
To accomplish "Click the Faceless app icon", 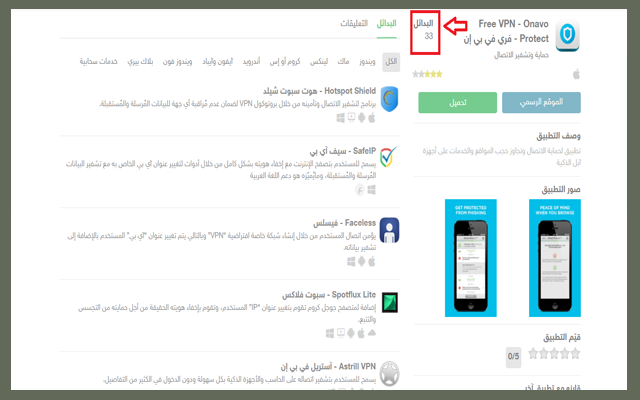I will click(389, 230).
